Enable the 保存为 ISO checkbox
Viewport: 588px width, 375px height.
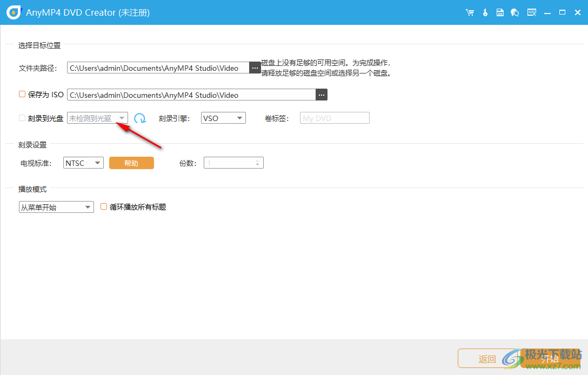click(22, 94)
